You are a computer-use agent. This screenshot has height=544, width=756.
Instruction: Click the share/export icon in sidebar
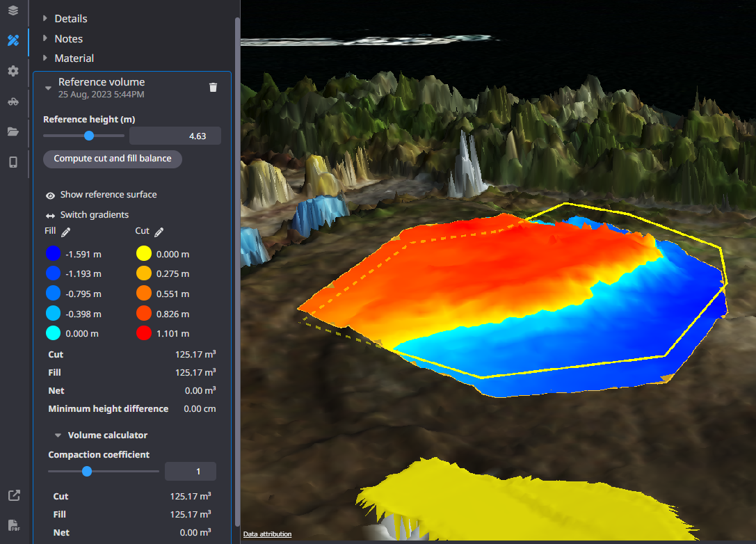14,495
